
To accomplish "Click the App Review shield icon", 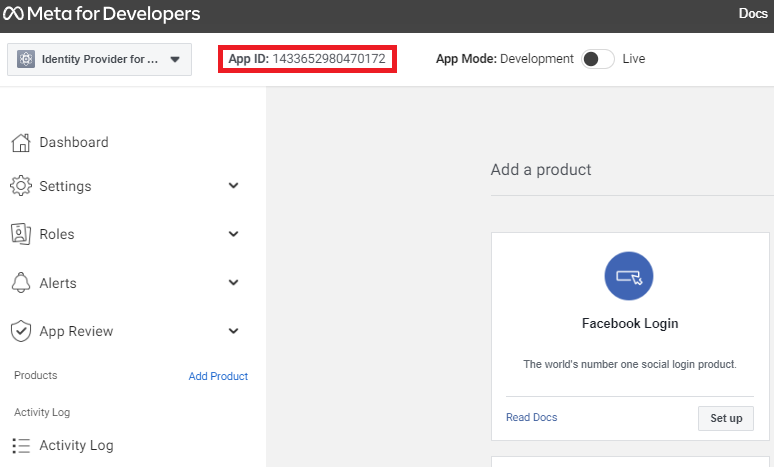I will point(20,331).
